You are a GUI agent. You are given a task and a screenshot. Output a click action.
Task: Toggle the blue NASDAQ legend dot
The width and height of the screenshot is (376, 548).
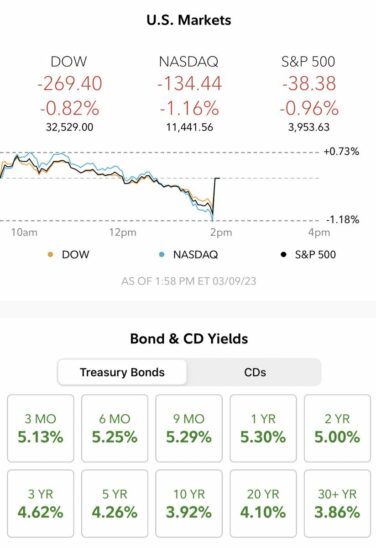coord(161,255)
